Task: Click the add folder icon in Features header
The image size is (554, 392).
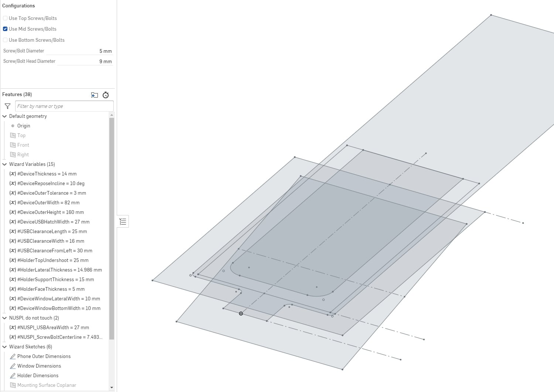Action: (95, 95)
